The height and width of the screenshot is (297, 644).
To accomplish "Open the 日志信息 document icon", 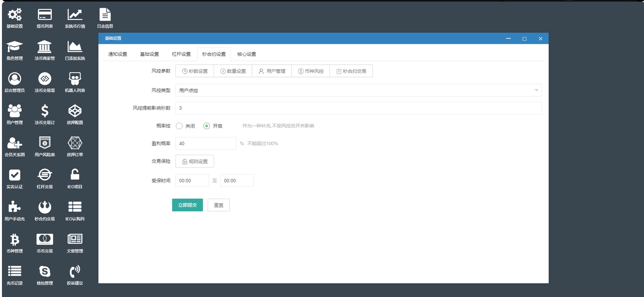I will tap(105, 15).
